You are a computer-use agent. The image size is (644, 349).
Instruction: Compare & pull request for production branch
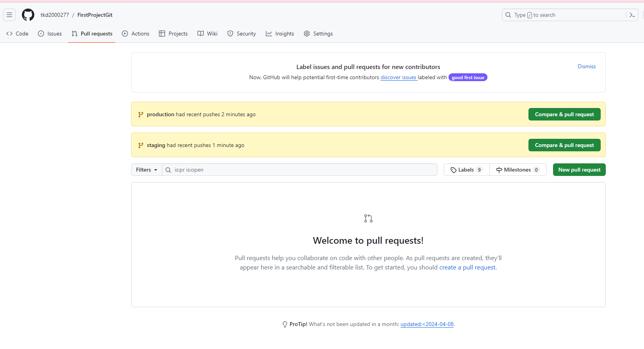tap(564, 114)
